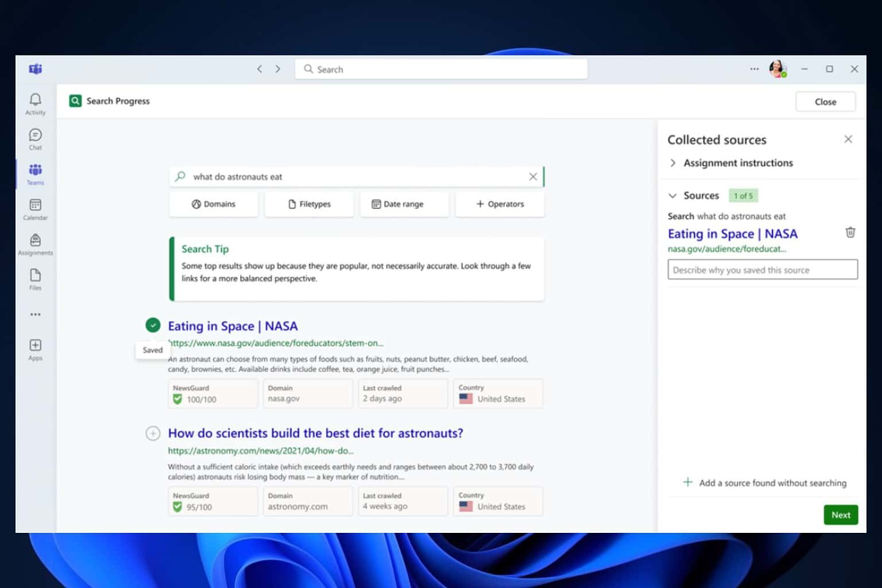882x588 pixels.
Task: Go forward with the right arrow
Action: pyautogui.click(x=278, y=69)
